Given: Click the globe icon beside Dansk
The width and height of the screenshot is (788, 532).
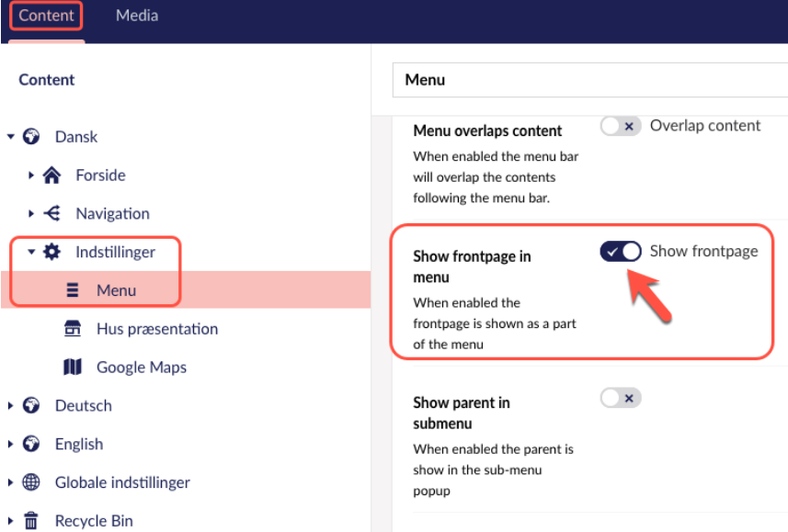Looking at the screenshot, I should [31, 136].
